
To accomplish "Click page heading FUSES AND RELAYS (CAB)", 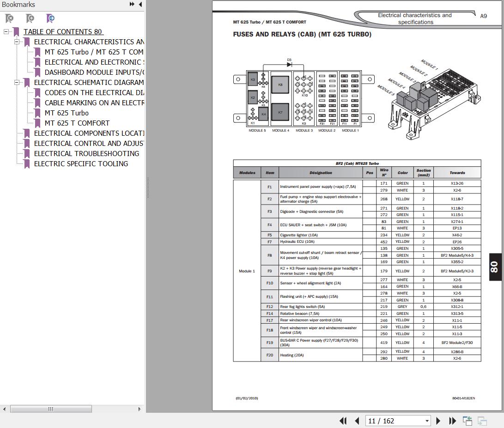I will click(302, 34).
